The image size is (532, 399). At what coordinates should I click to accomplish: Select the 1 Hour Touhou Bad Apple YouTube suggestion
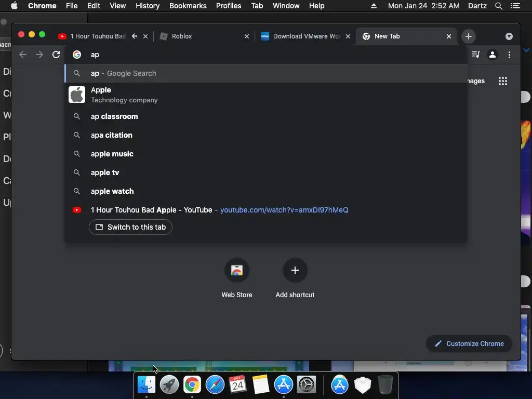(x=266, y=210)
